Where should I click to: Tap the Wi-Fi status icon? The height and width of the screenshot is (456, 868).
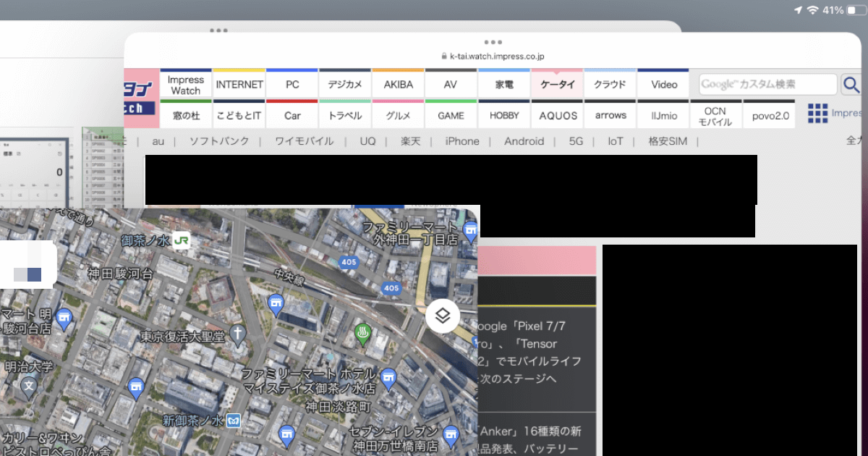tap(812, 10)
